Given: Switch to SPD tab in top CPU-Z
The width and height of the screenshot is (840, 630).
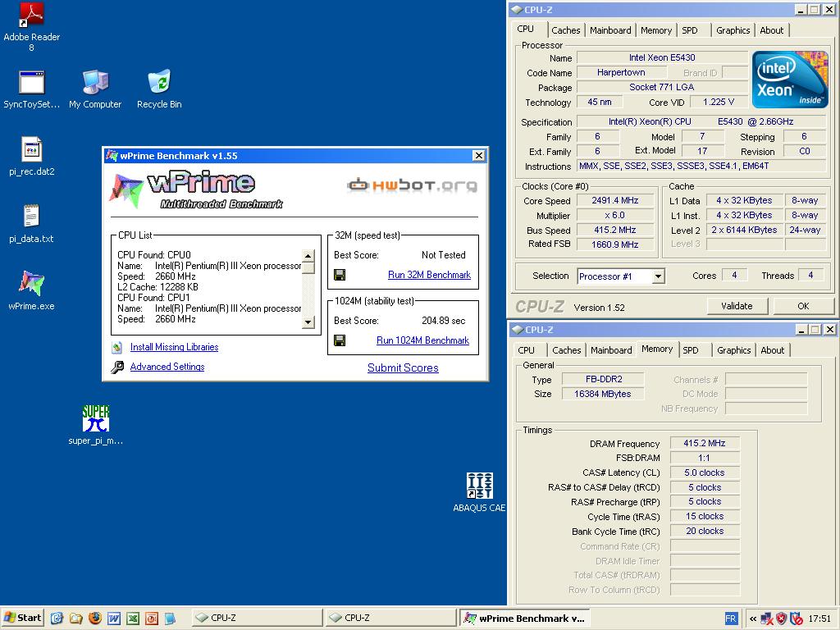Looking at the screenshot, I should [690, 30].
